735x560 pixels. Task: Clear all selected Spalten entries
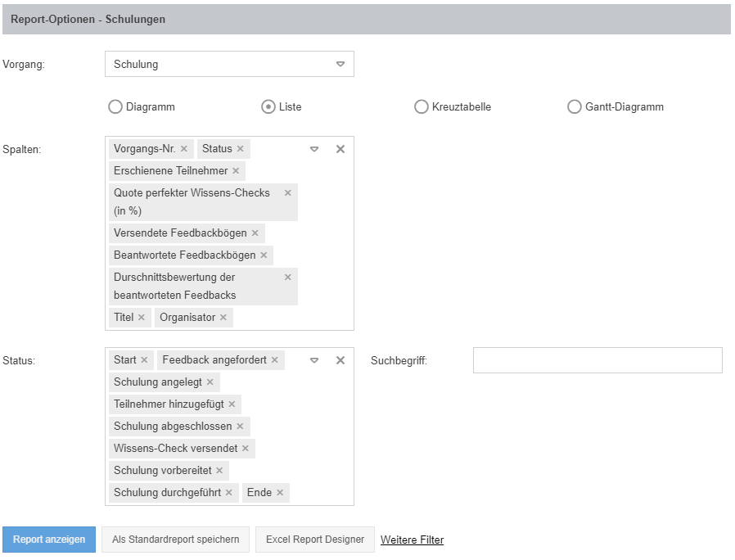tap(340, 149)
